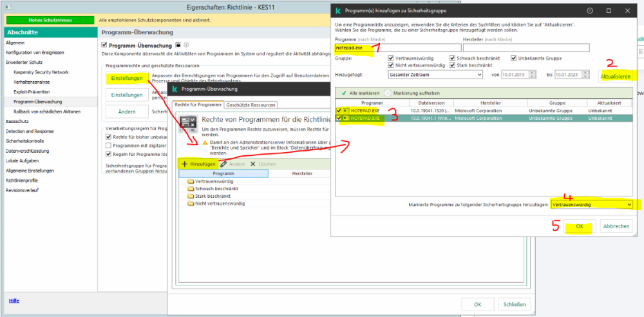Click the pencil icon of Ändern toolbar item
This screenshot has height=317, width=644.
223,164
